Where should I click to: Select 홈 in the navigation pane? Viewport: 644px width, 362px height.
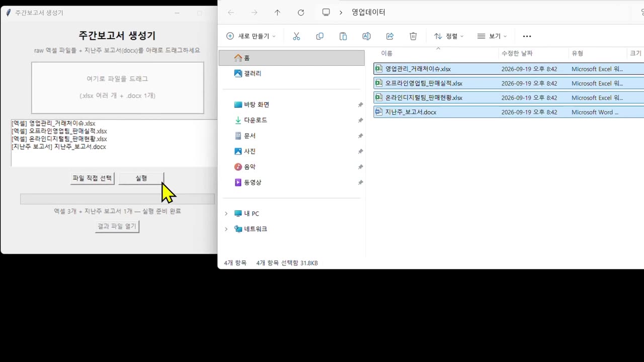[x=292, y=58]
